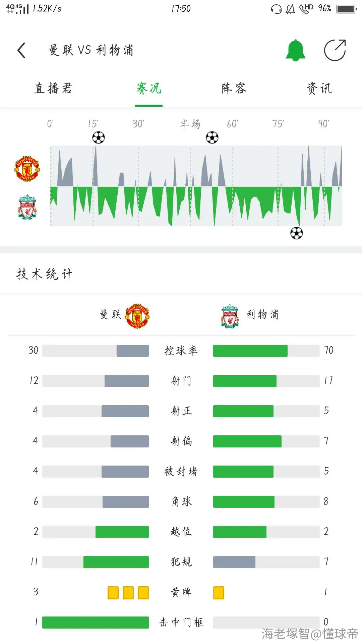Tap the goal ball after 半场

(212, 138)
